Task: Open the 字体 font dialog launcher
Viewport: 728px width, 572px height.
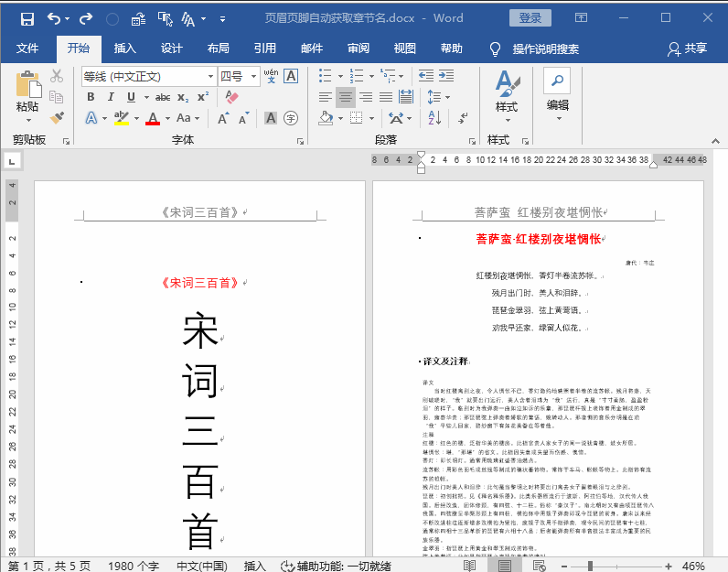Action: pyautogui.click(x=300, y=141)
